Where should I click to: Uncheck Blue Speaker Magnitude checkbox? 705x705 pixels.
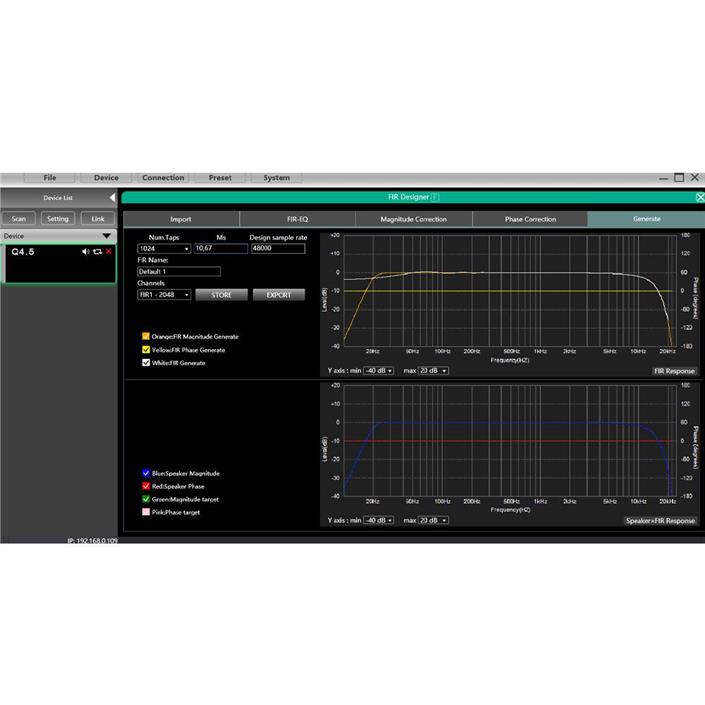pyautogui.click(x=146, y=473)
